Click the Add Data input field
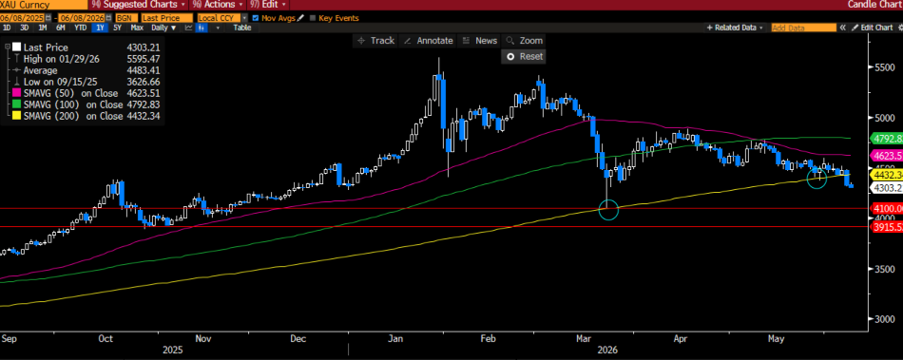The height and width of the screenshot is (360, 903). pos(803,28)
